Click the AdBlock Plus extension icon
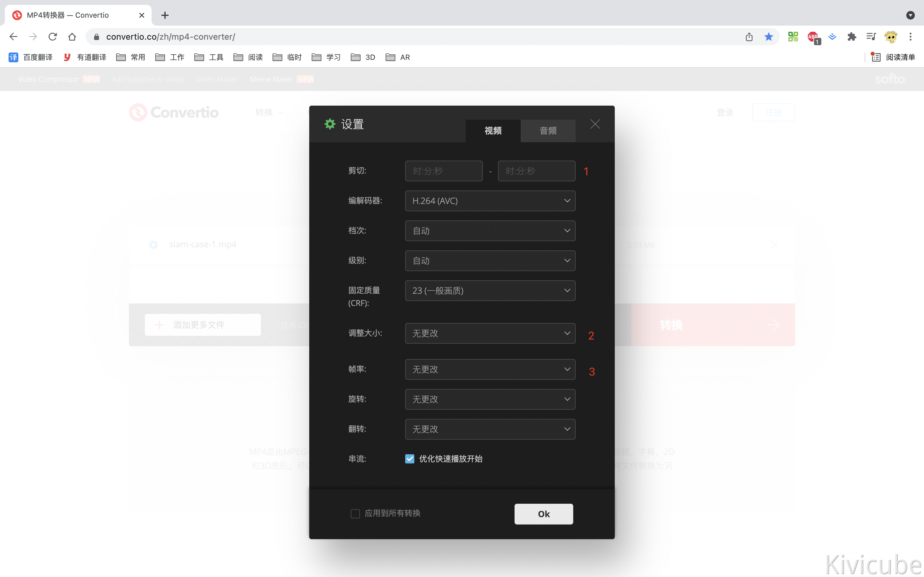 tap(813, 37)
